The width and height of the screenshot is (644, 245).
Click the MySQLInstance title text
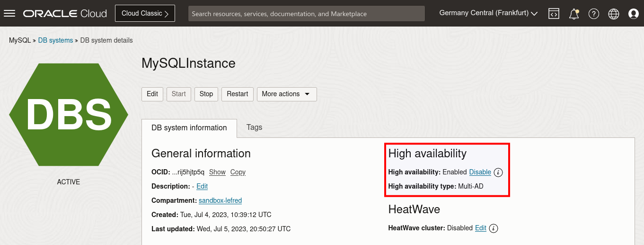click(x=188, y=63)
